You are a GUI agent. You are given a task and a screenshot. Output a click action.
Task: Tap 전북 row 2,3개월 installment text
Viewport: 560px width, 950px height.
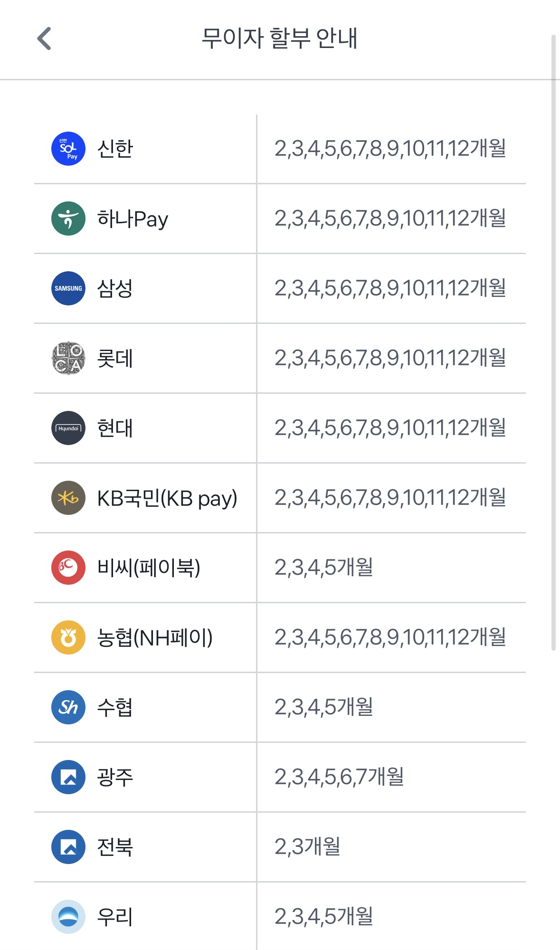[307, 847]
